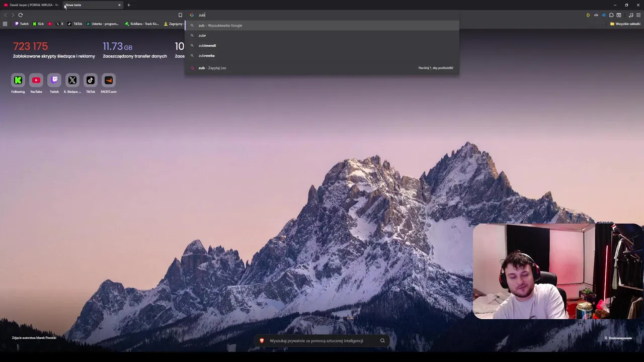Click the browser back arrow
The image size is (644, 362).
[x=6, y=15]
